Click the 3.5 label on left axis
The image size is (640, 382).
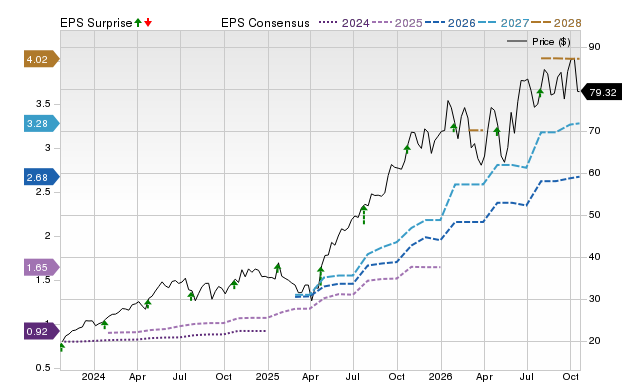[43, 104]
